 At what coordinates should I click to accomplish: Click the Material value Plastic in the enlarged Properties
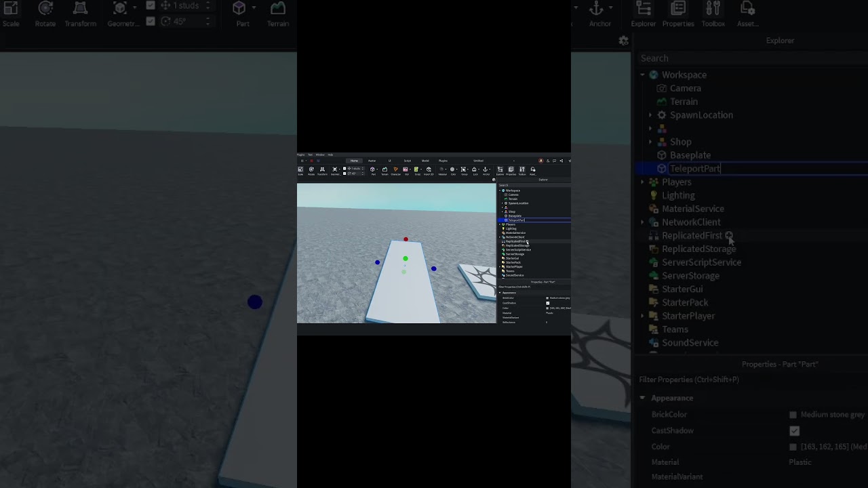(x=800, y=462)
